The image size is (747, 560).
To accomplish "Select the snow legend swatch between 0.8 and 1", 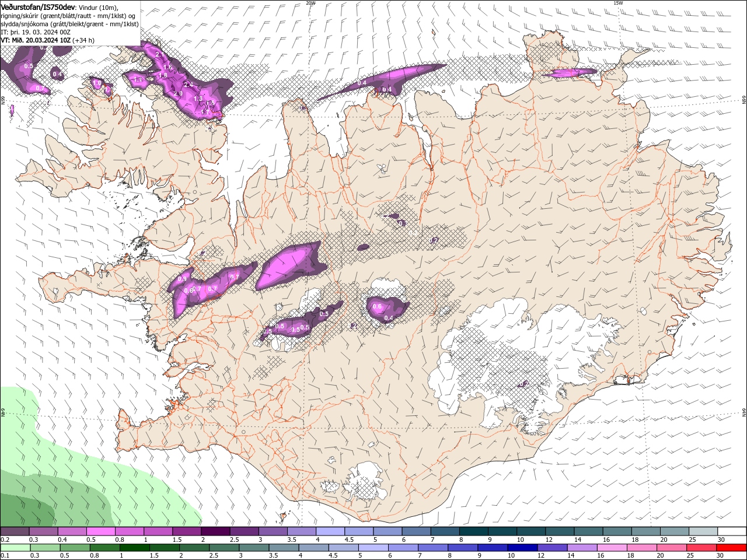I will 129,531.
